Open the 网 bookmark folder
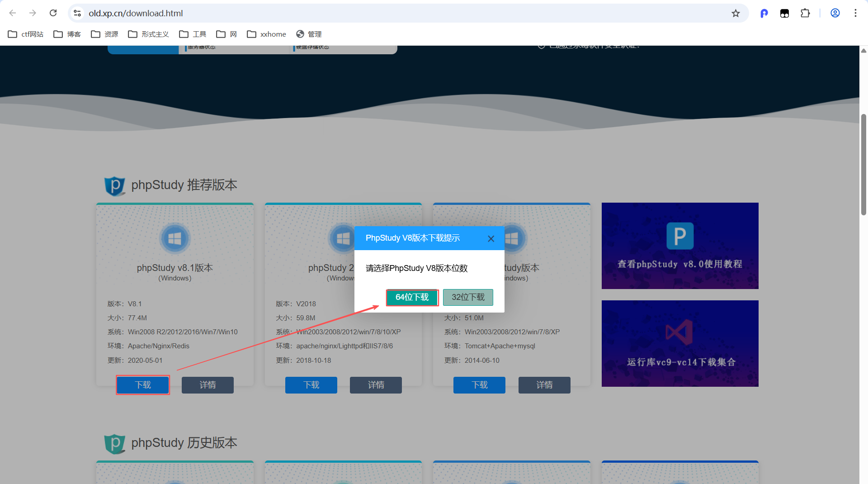 click(x=226, y=34)
